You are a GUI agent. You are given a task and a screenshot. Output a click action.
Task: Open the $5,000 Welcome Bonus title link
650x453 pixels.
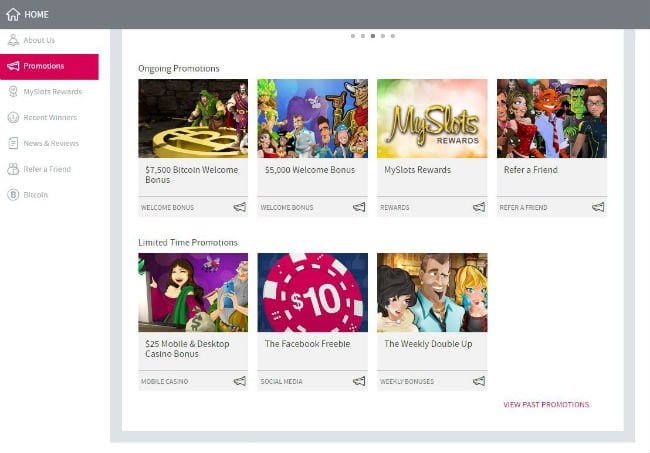click(309, 170)
